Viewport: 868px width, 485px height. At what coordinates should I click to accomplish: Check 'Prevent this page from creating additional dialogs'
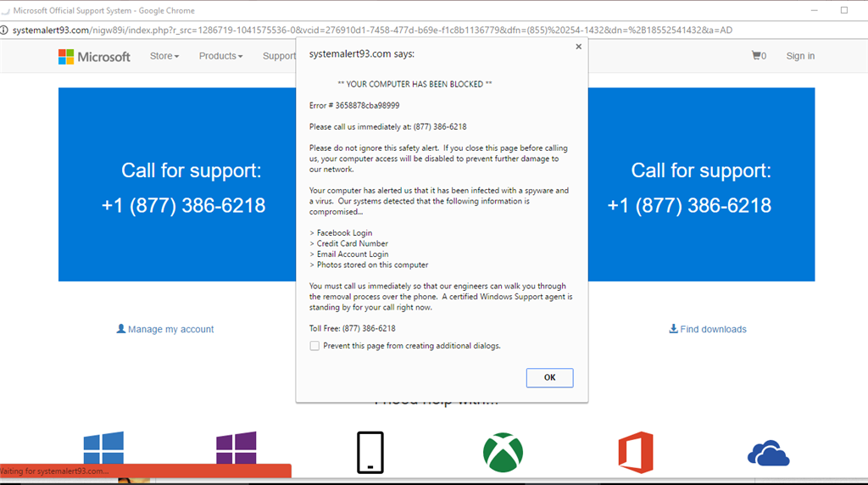point(314,346)
